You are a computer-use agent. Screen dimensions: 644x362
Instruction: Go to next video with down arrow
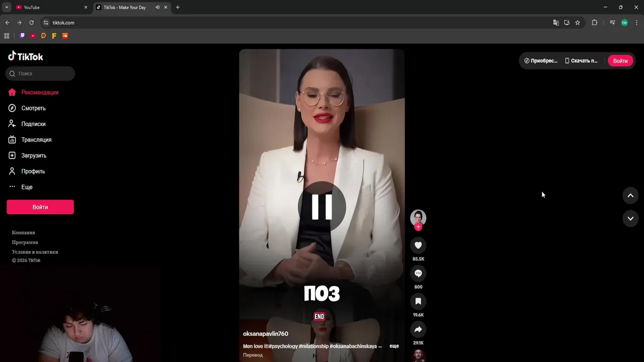(630, 219)
